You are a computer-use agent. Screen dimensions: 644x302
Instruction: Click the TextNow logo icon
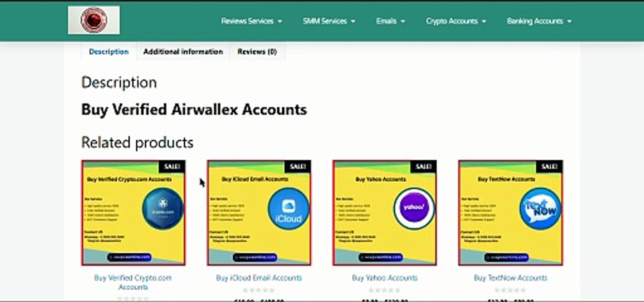click(x=540, y=208)
